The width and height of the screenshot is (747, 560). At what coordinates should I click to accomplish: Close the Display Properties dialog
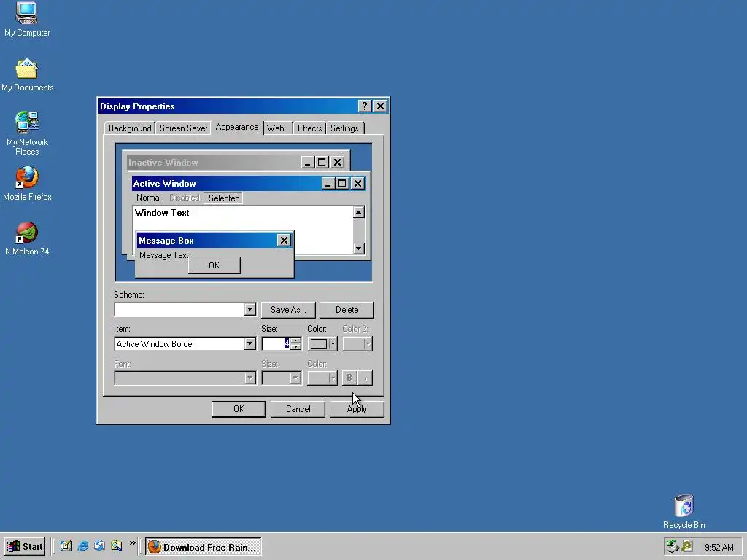(380, 106)
